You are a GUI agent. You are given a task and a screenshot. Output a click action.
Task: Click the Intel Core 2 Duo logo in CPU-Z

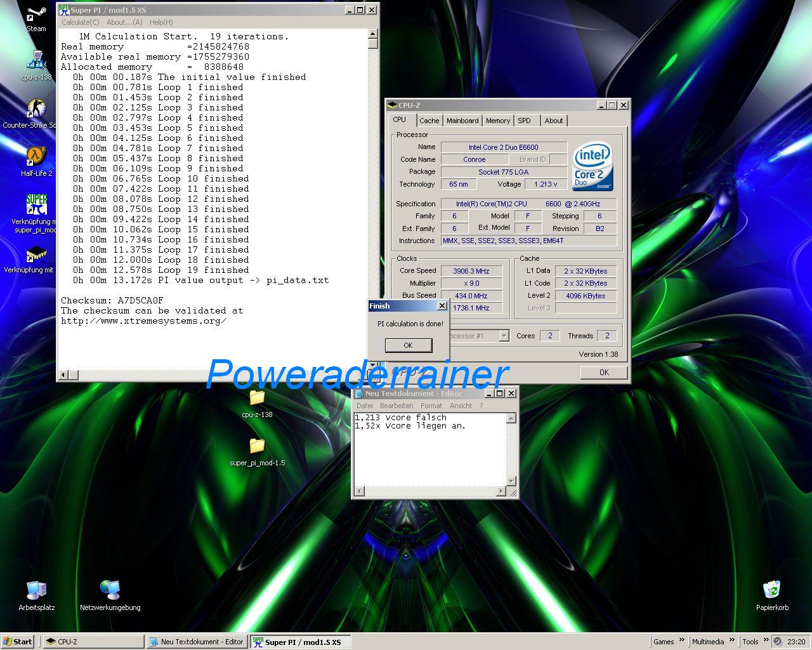coord(593,167)
